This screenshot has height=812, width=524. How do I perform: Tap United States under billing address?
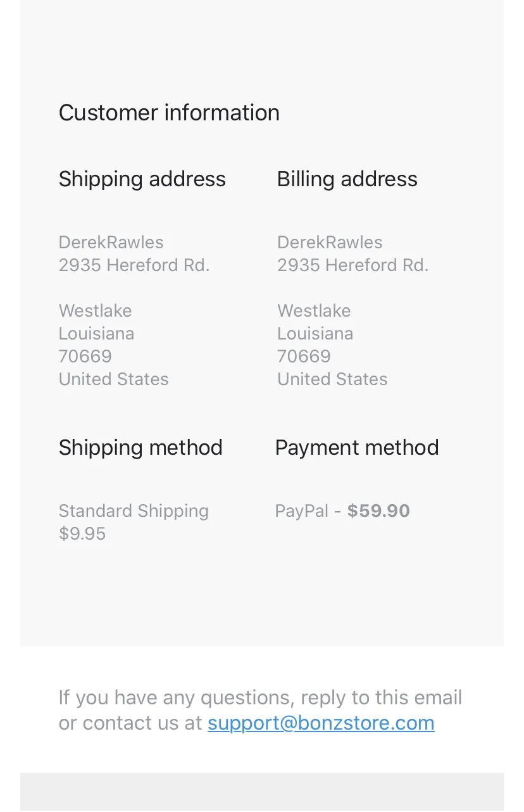[332, 379]
